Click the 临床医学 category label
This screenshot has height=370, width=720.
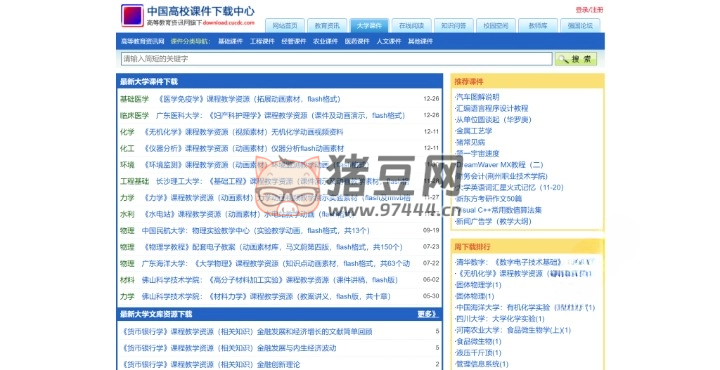135,116
